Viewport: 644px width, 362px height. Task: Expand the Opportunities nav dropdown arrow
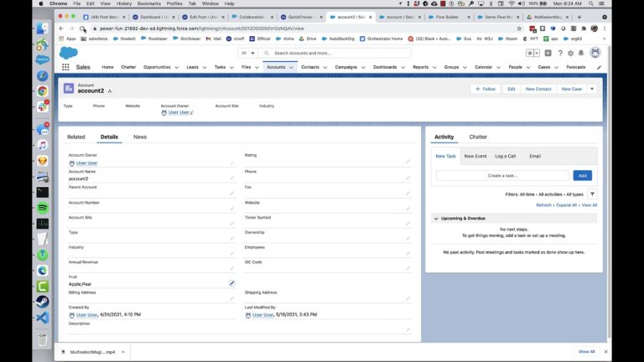click(x=174, y=67)
